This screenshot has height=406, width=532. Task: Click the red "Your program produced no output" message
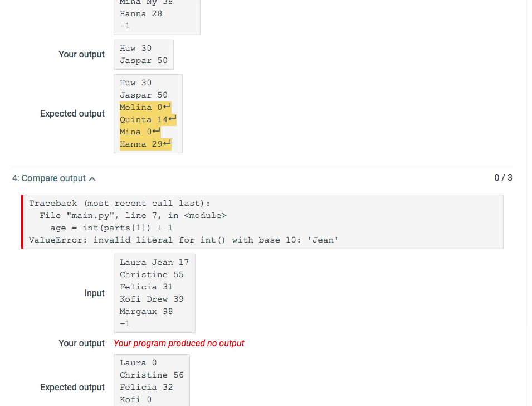pyautogui.click(x=179, y=343)
